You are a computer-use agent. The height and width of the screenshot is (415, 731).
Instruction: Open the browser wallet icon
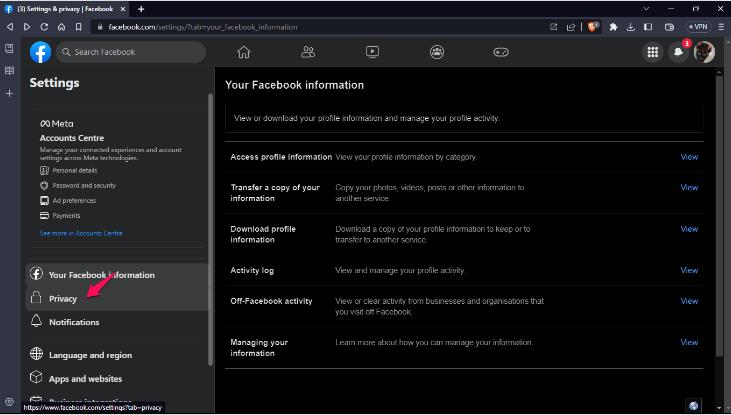(x=669, y=27)
